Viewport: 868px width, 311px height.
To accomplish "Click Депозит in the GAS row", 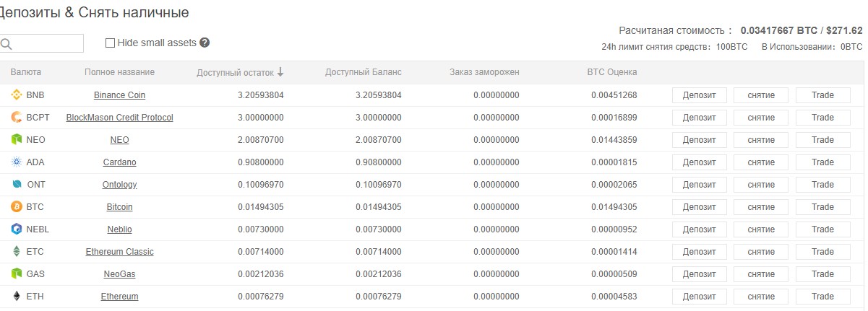I will [700, 274].
